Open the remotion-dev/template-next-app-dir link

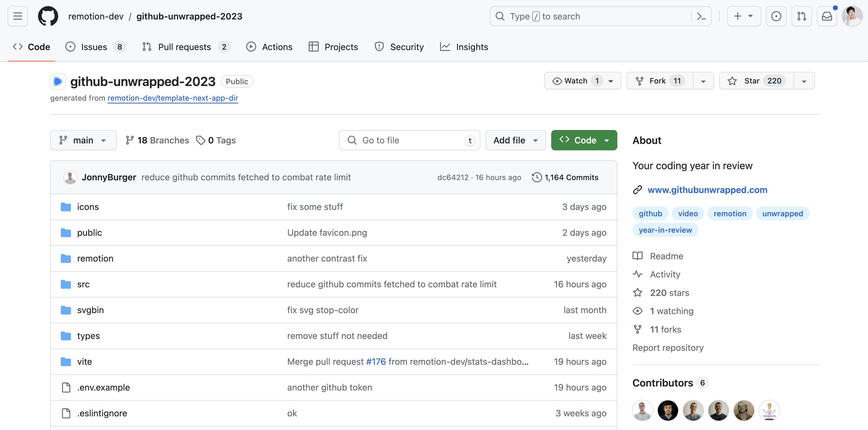[172, 98]
